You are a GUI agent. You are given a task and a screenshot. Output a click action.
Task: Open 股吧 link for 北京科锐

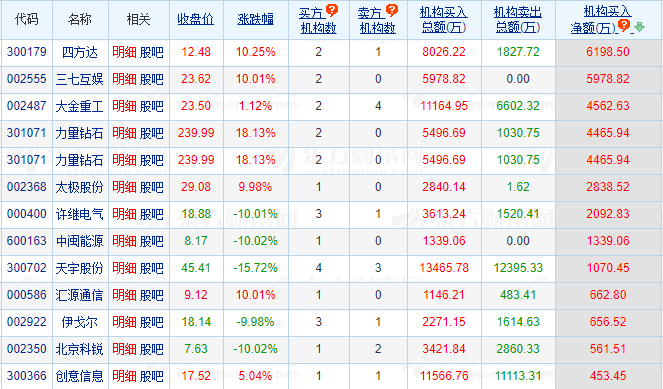[151, 349]
